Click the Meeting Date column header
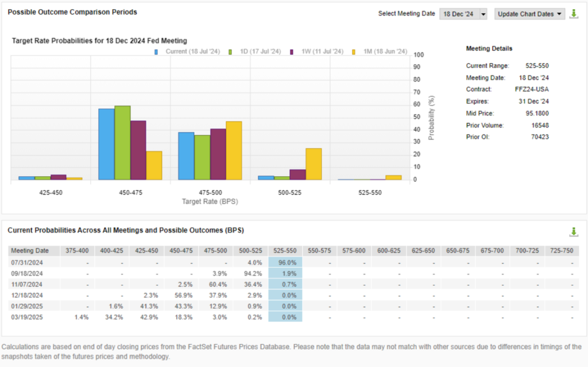This screenshot has width=588, height=367. (x=33, y=250)
